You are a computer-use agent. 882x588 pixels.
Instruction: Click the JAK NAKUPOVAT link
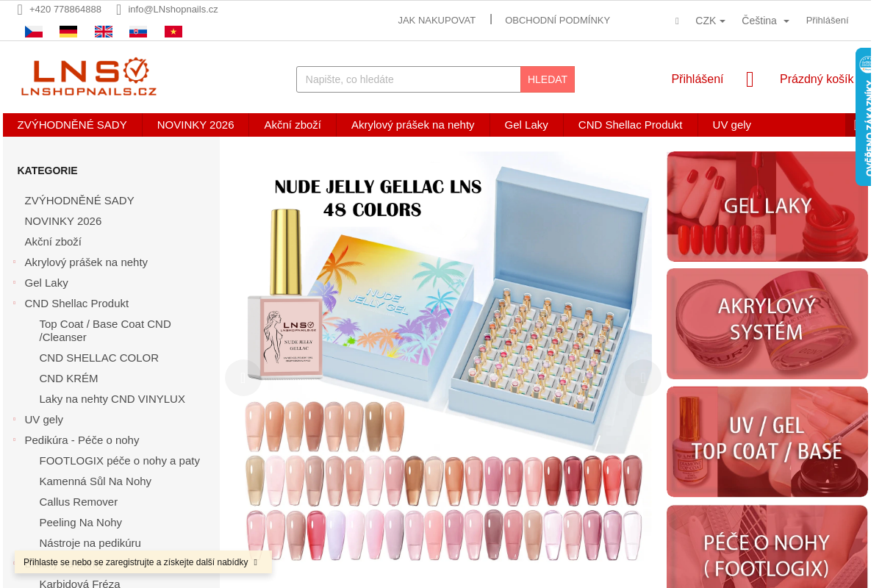click(437, 21)
